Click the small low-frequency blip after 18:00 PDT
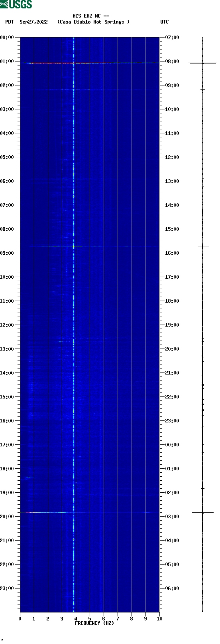The height and width of the screenshot is (644, 220). 30,477
